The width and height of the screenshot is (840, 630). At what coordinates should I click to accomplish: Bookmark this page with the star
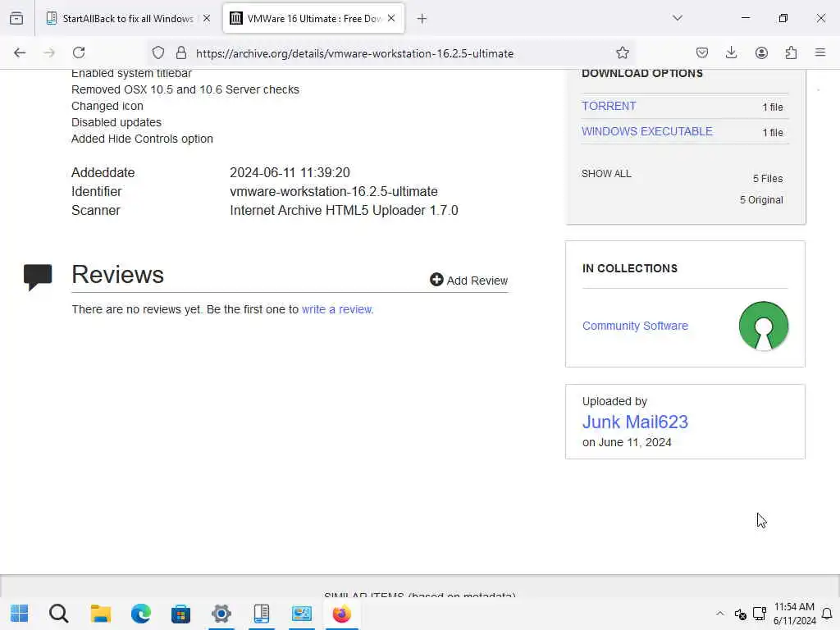click(x=622, y=52)
